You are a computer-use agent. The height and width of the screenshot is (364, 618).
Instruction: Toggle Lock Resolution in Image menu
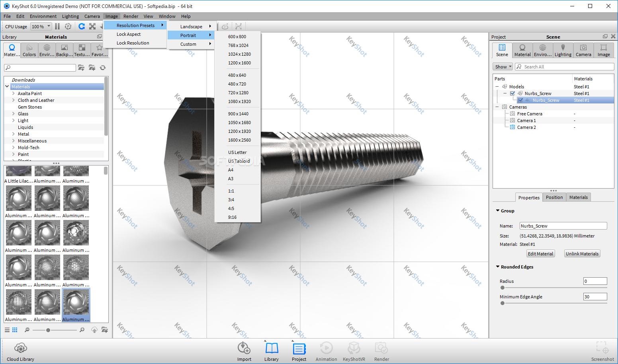pyautogui.click(x=135, y=43)
